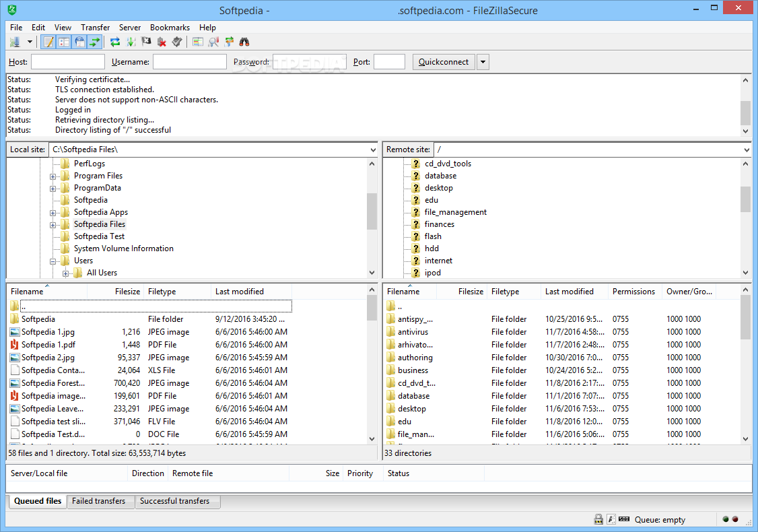Select Softpedia Test.d... DOC file row
758x532 pixels.
[150, 434]
